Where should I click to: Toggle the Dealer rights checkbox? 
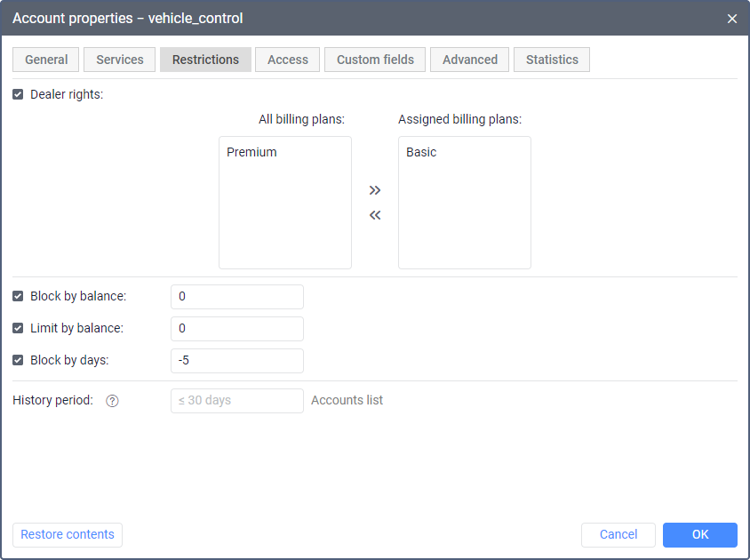(x=18, y=94)
